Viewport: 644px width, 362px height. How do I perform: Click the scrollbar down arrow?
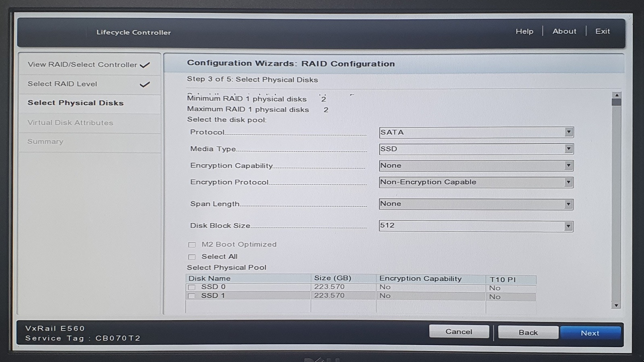pyautogui.click(x=616, y=305)
